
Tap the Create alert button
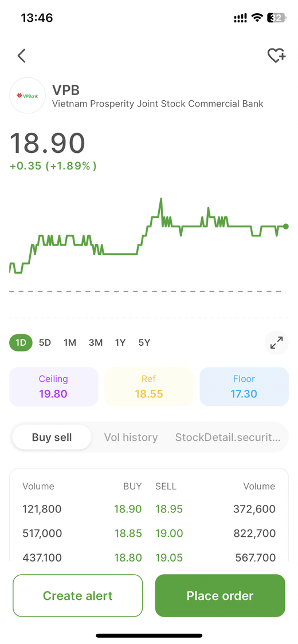coord(78,595)
